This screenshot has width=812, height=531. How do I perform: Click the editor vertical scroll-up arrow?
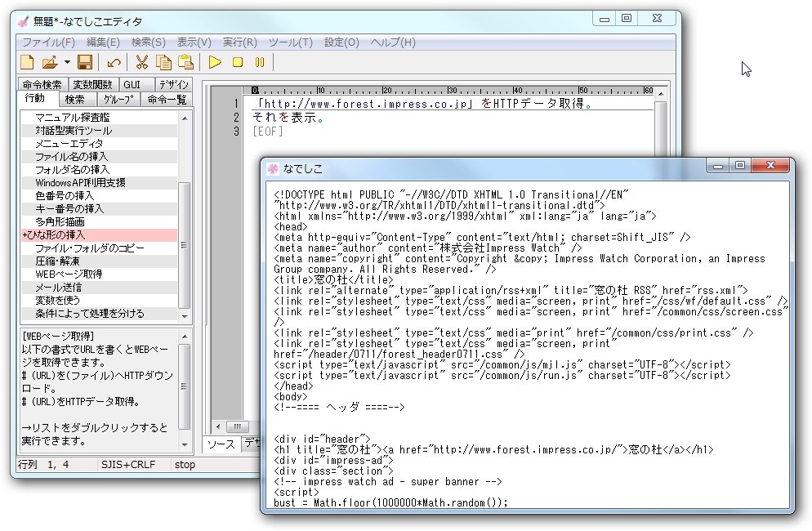(660, 94)
